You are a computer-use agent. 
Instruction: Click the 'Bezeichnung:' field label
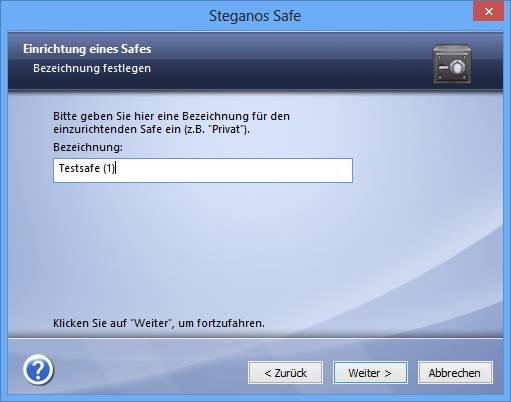[88, 147]
